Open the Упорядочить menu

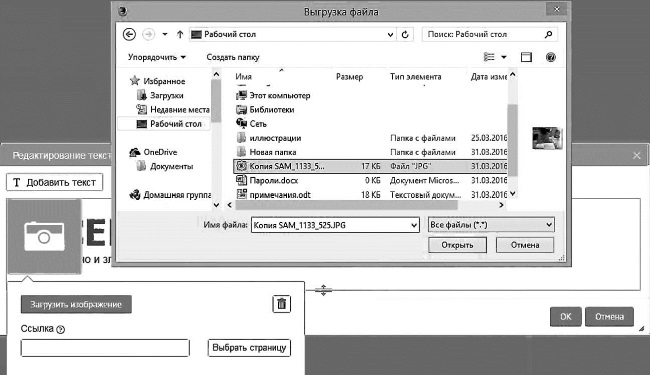pos(157,57)
